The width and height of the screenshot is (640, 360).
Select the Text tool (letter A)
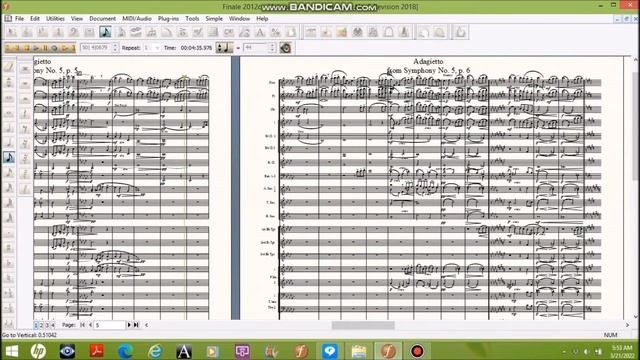pyautogui.click(x=260, y=32)
